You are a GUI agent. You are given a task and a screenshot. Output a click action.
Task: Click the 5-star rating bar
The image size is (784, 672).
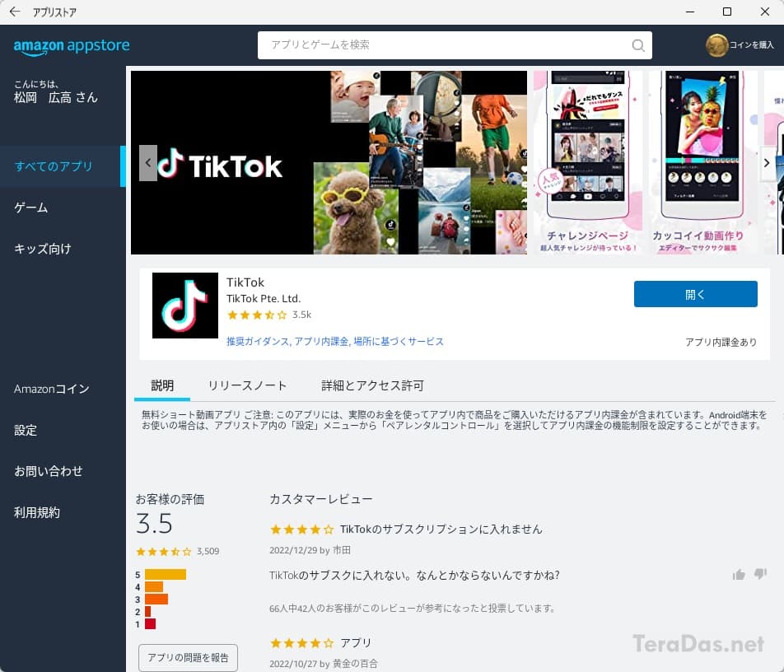[x=166, y=575]
